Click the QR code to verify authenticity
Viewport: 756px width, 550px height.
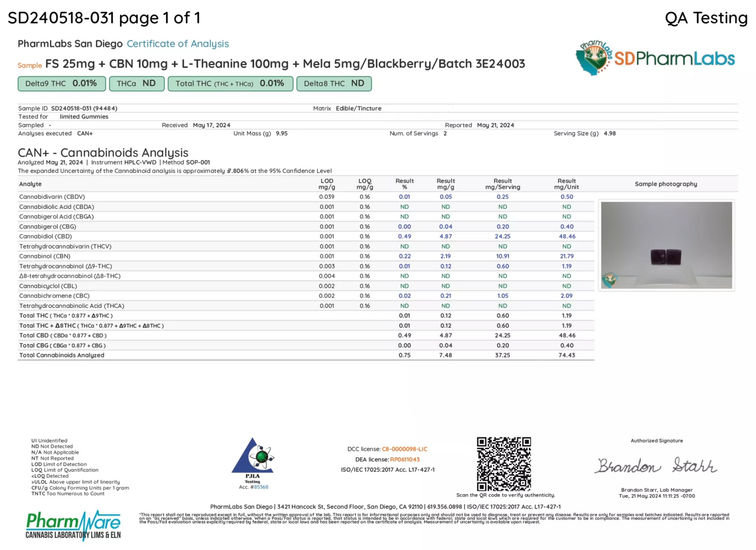point(503,464)
